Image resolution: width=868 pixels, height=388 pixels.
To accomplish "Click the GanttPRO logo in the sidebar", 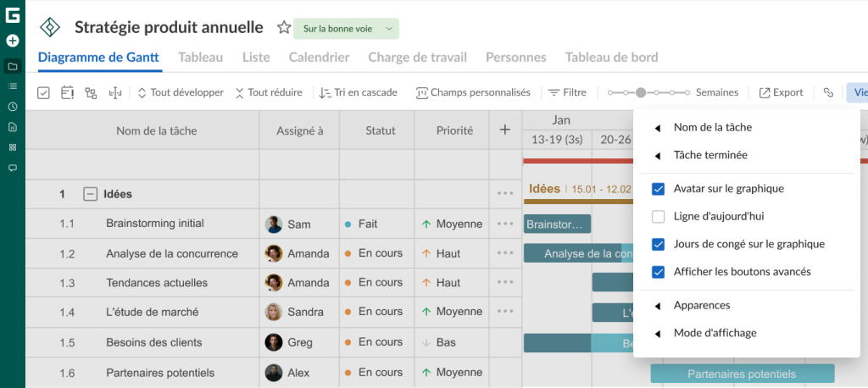I will pyautogui.click(x=12, y=15).
